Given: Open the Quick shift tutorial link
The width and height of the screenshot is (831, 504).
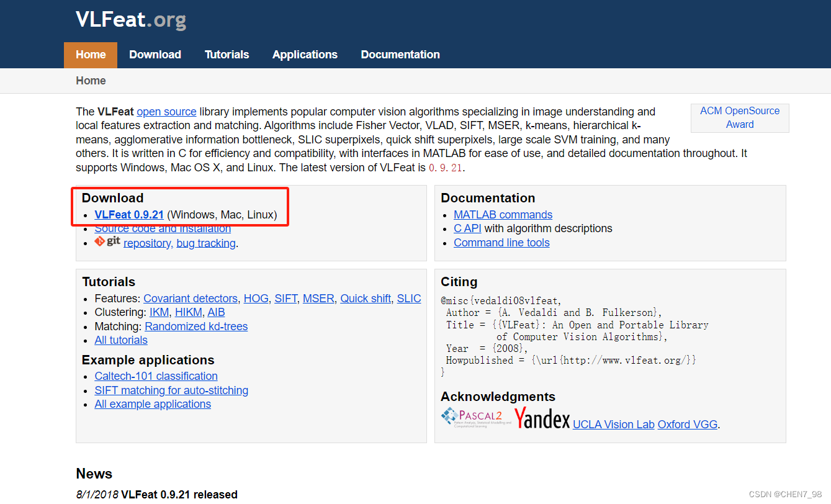Looking at the screenshot, I should [366, 299].
